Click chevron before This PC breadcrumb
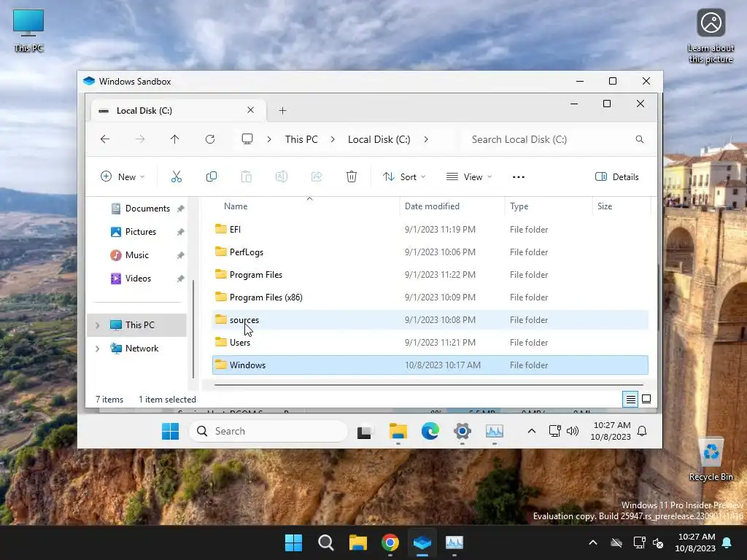The width and height of the screenshot is (747, 560). (x=269, y=139)
